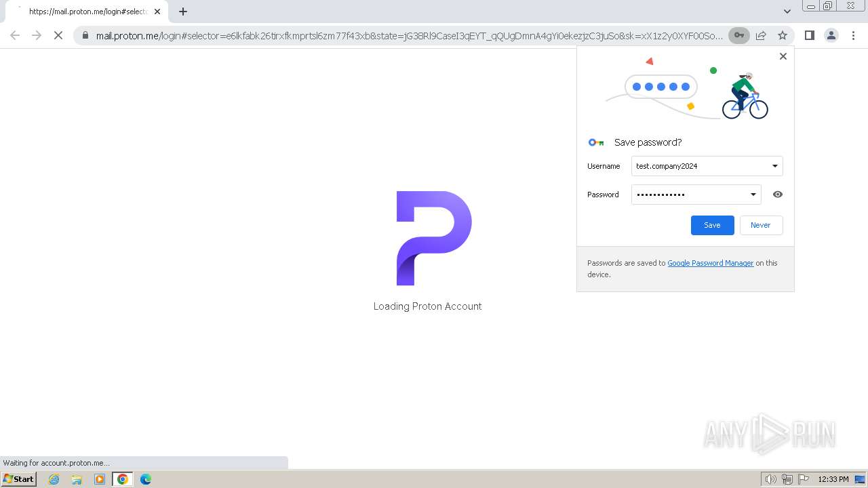
Task: Click the Action Center flag icon
Action: (804, 479)
